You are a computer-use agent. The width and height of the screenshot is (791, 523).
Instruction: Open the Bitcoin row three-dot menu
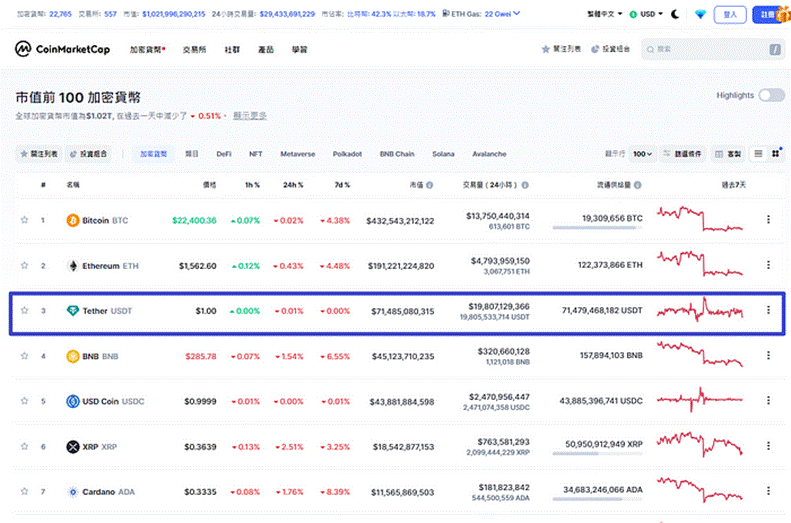[x=768, y=220]
